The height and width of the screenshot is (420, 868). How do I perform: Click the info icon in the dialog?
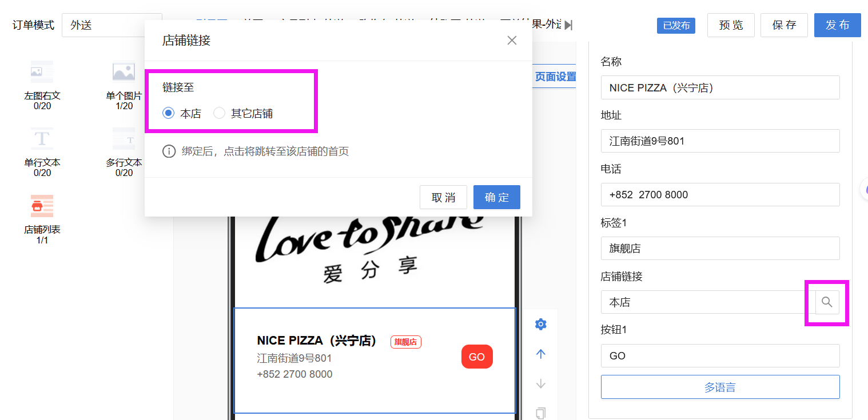pos(169,151)
